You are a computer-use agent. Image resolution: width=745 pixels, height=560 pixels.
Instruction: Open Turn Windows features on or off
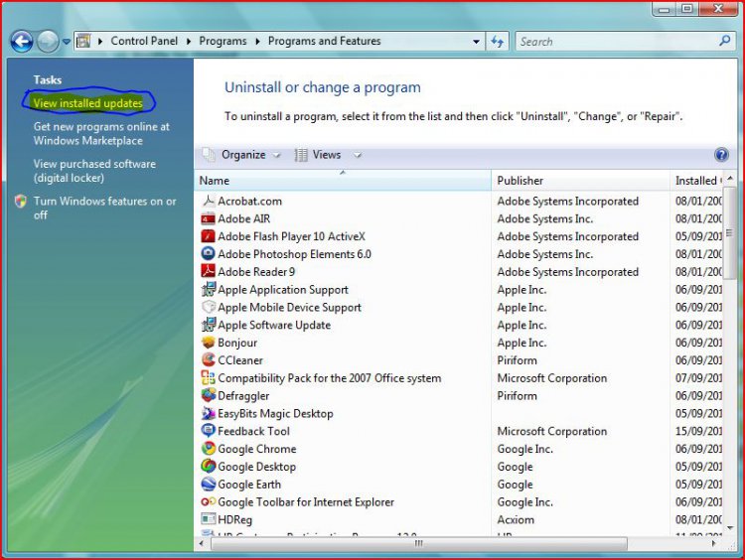104,209
